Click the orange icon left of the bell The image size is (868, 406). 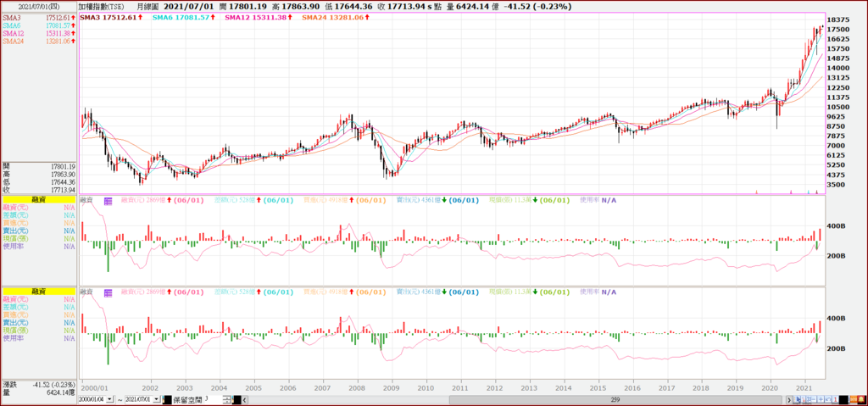coord(853,399)
